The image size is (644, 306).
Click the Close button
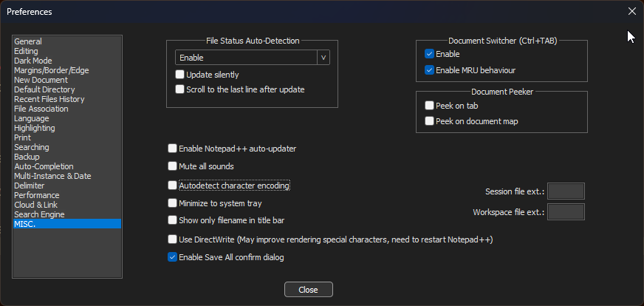pyautogui.click(x=309, y=290)
